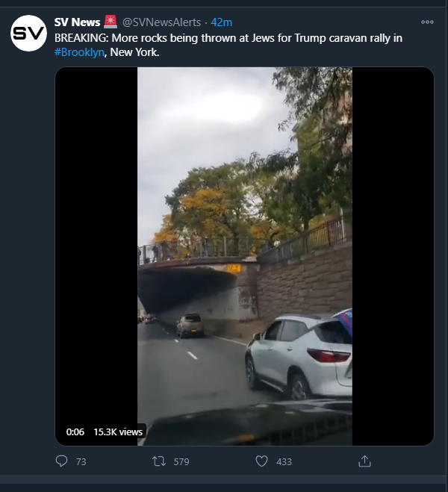Click the reply speech bubble icon
This screenshot has height=492, width=448.
coord(61,461)
